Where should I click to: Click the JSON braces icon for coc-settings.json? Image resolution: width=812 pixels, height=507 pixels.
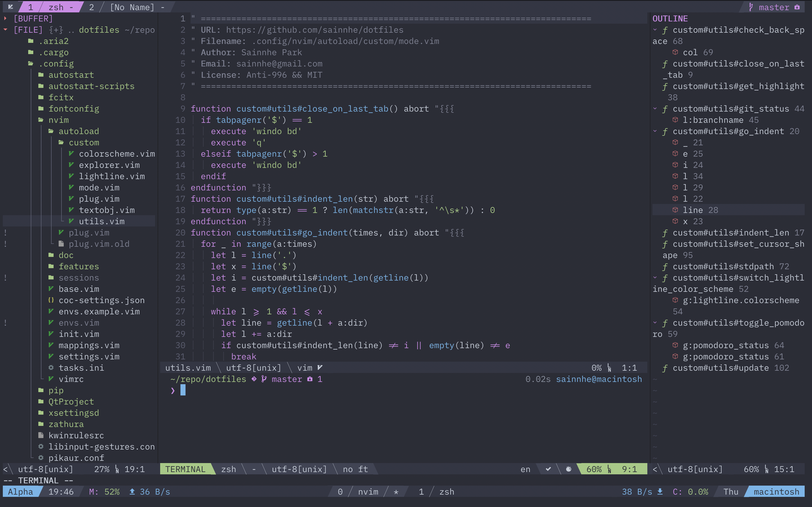coord(51,300)
